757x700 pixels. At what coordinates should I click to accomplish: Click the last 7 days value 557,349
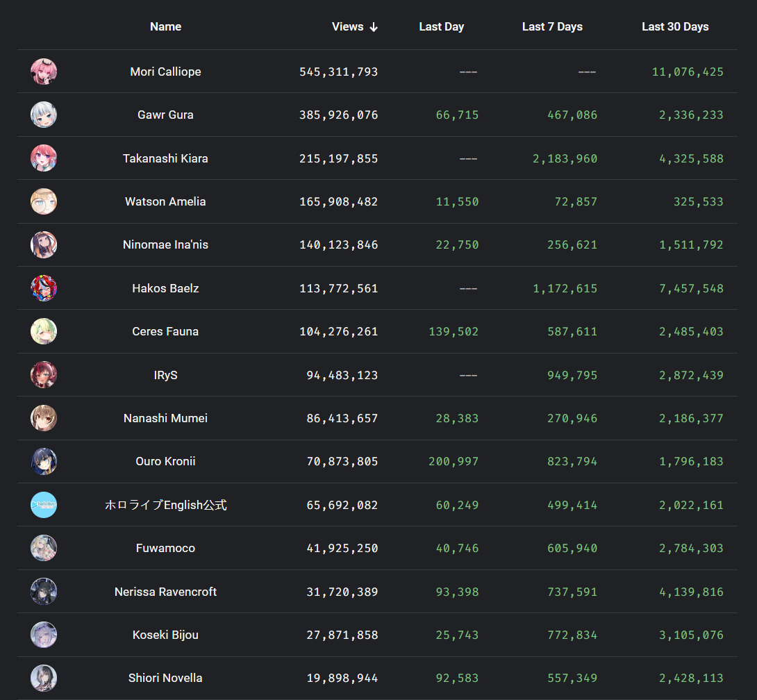(x=572, y=678)
